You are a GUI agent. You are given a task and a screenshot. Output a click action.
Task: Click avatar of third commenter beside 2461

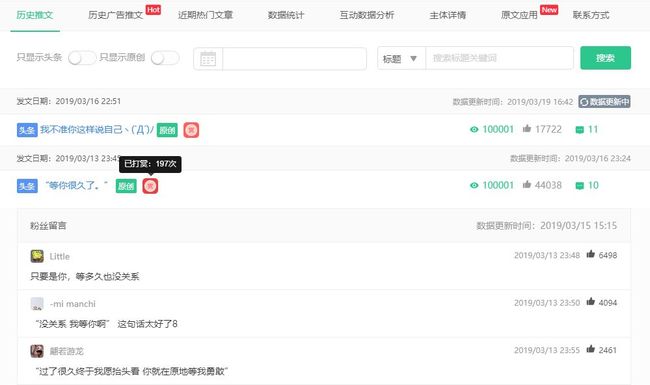pyautogui.click(x=37, y=351)
